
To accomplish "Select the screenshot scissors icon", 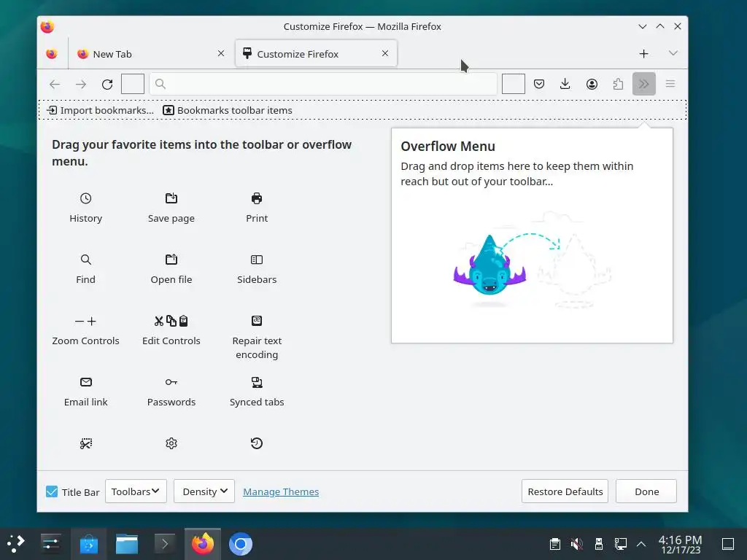I will tap(86, 443).
